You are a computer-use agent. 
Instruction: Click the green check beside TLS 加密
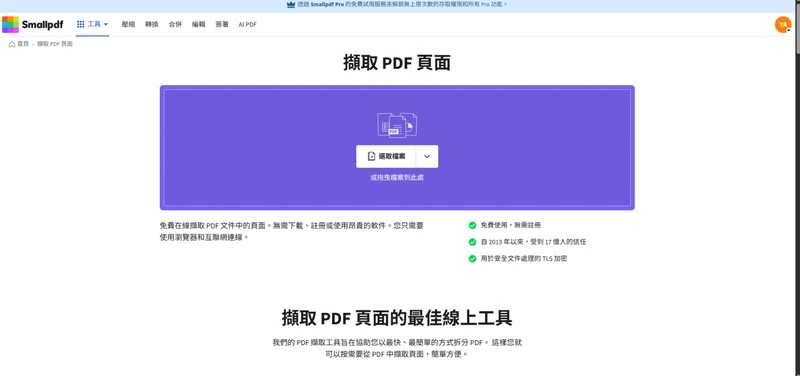click(472, 259)
